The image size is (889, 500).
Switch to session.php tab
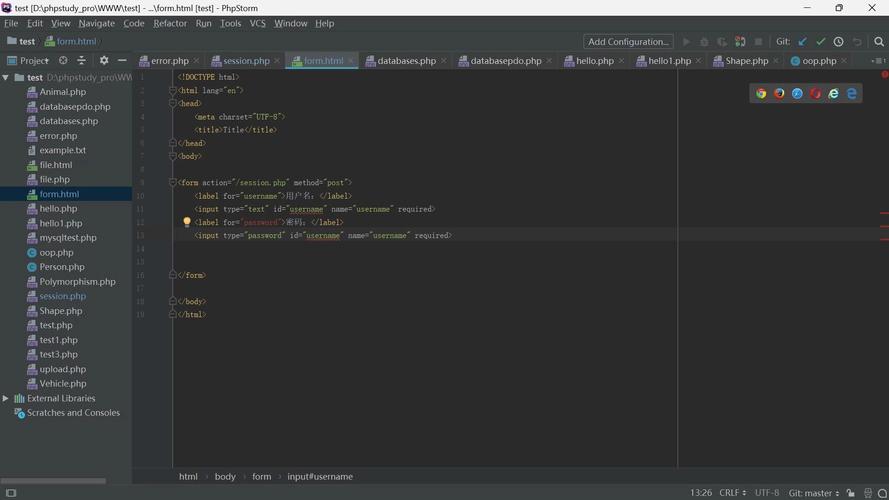(x=246, y=61)
